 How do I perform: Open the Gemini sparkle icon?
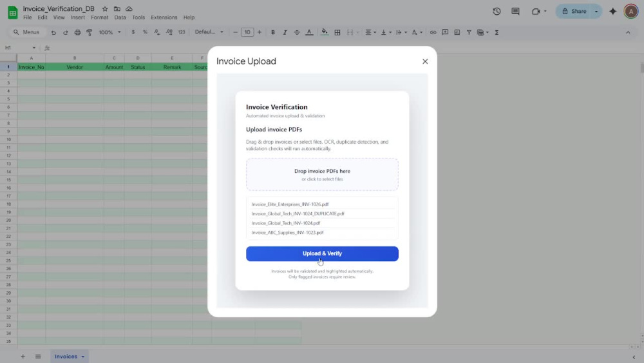click(x=613, y=12)
